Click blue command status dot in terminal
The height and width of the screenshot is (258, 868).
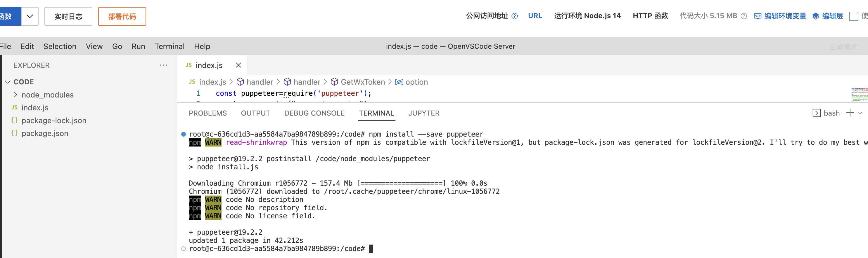pos(183,134)
